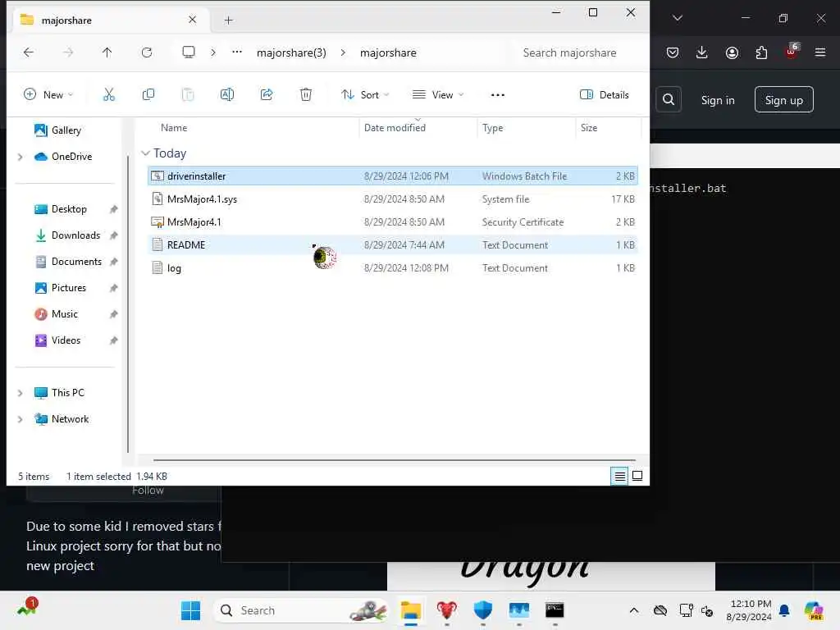Click Sign in on browser page
Viewport: 840px width, 630px height.
click(718, 100)
